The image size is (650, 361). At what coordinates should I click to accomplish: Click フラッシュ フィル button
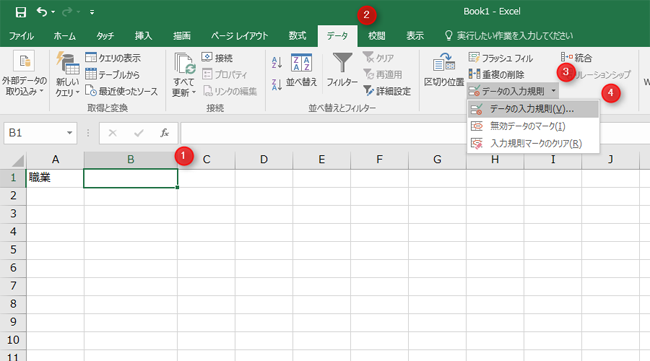501,58
